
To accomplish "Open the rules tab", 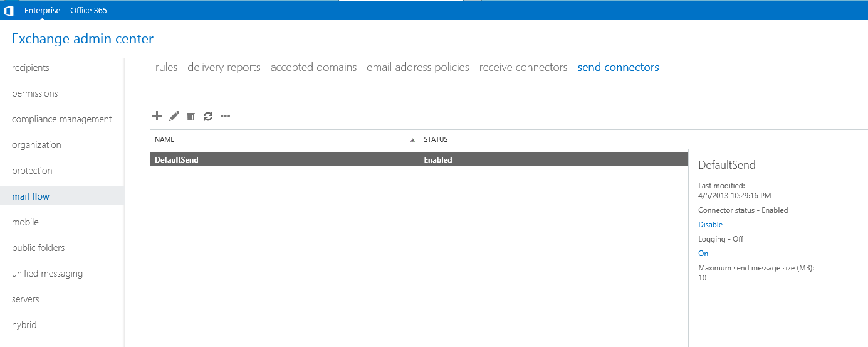I will click(x=166, y=67).
